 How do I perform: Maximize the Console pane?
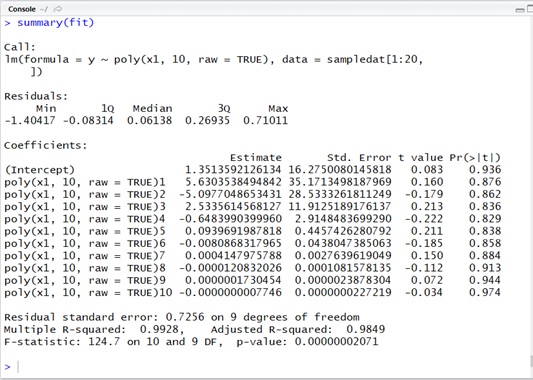click(530, 9)
